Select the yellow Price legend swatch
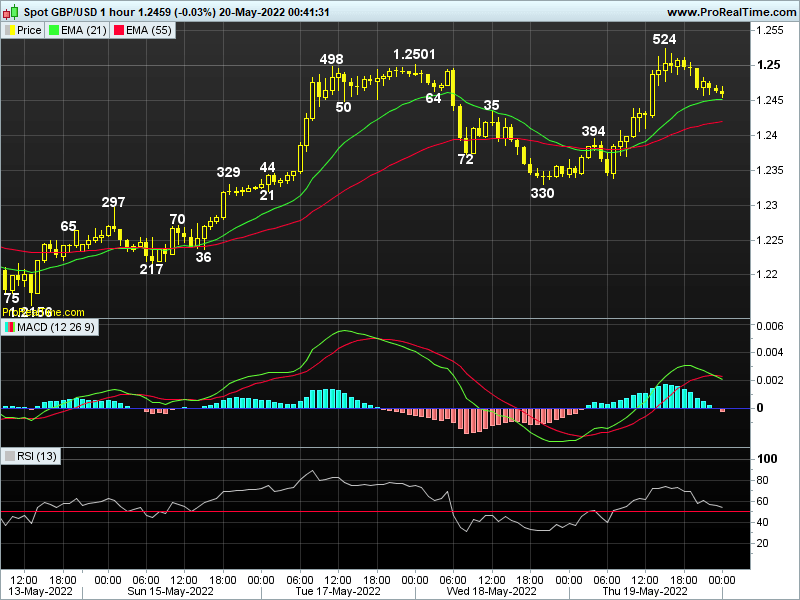The width and height of the screenshot is (800, 600). tap(10, 29)
